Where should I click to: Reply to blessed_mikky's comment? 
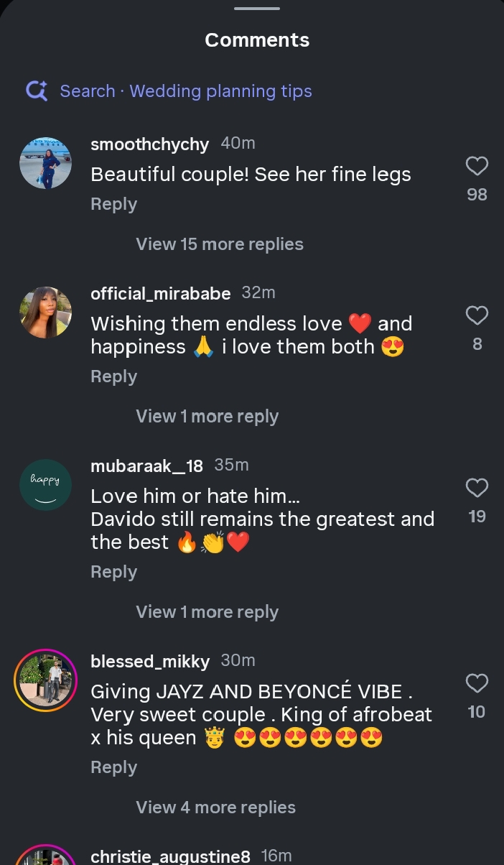pyautogui.click(x=113, y=767)
